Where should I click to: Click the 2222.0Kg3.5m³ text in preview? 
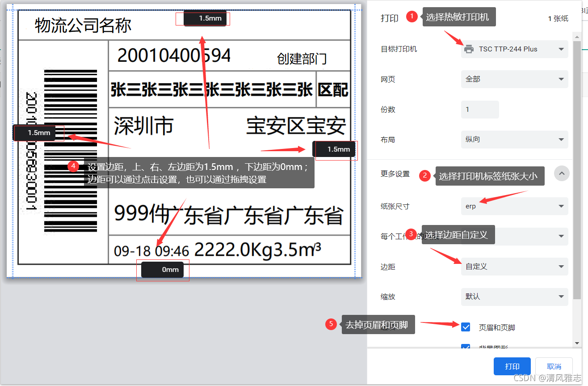(258, 250)
